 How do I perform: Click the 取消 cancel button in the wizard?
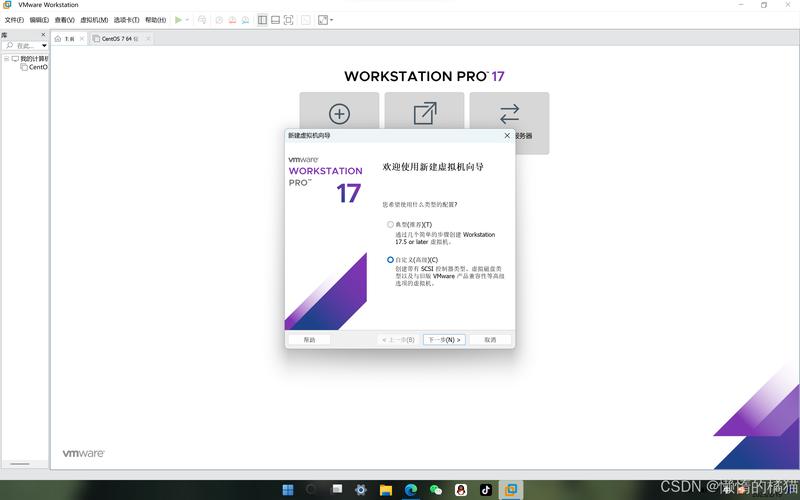[x=490, y=340]
